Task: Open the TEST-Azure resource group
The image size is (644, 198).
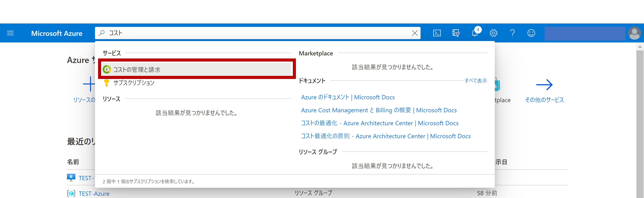Action: coord(94,193)
